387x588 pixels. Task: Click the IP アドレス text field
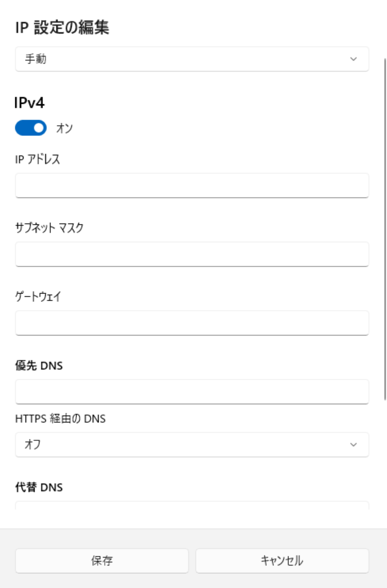192,185
